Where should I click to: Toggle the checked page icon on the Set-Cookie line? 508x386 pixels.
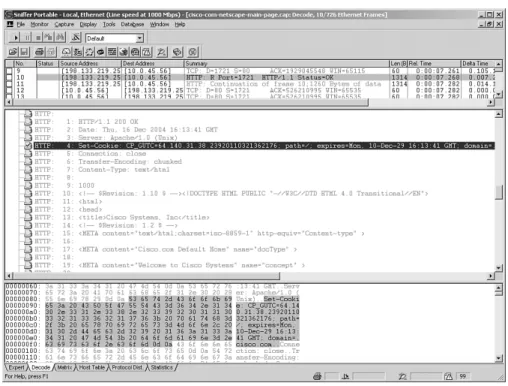pyautogui.click(x=28, y=146)
